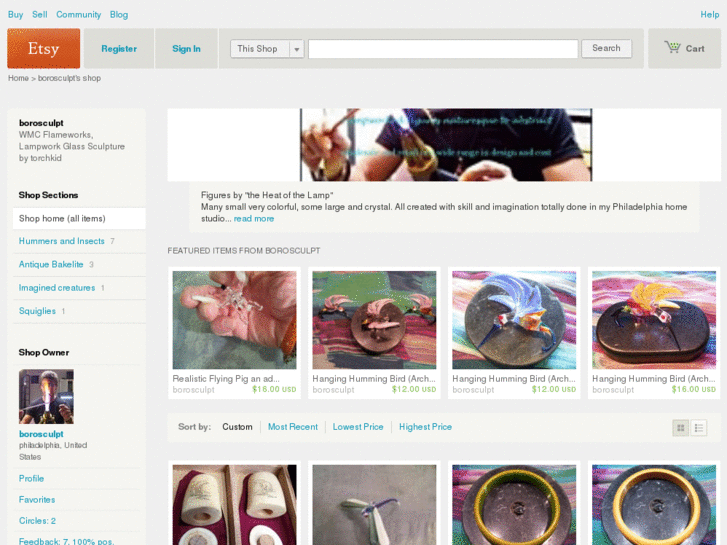Sort items by Highest Price
The image size is (727, 545).
click(x=426, y=427)
